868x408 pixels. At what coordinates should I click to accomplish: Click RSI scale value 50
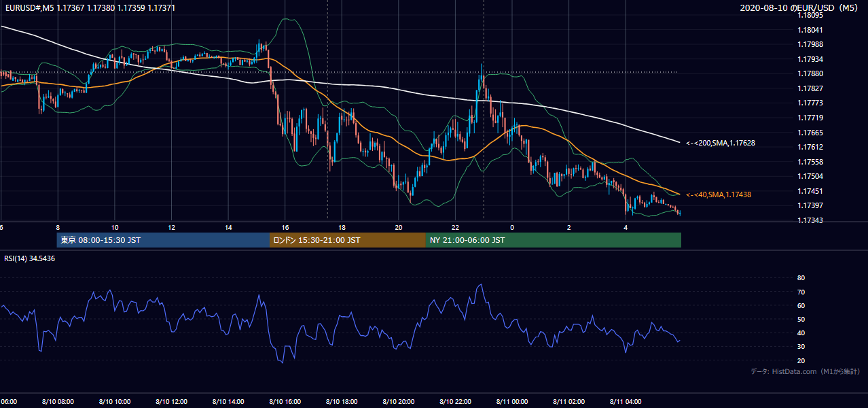tap(801, 319)
